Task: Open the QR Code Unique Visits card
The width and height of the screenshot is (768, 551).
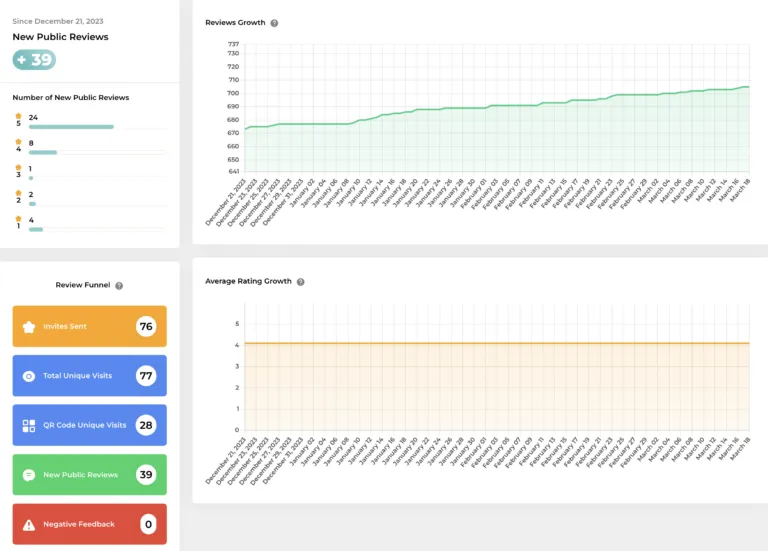Action: point(90,425)
